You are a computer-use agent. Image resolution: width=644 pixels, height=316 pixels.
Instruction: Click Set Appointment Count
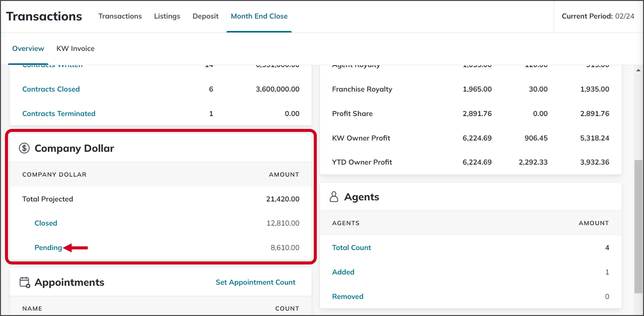tap(255, 282)
